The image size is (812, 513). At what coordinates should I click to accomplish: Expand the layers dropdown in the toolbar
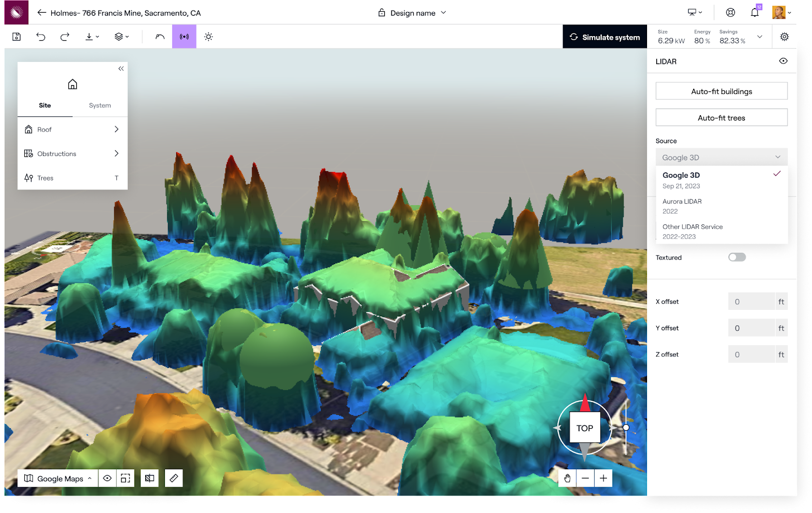pos(121,36)
